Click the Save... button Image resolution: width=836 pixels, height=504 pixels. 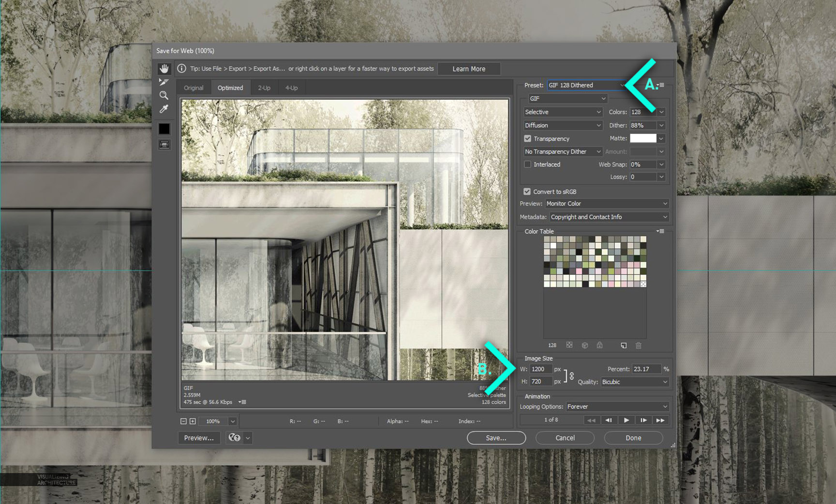[496, 438]
